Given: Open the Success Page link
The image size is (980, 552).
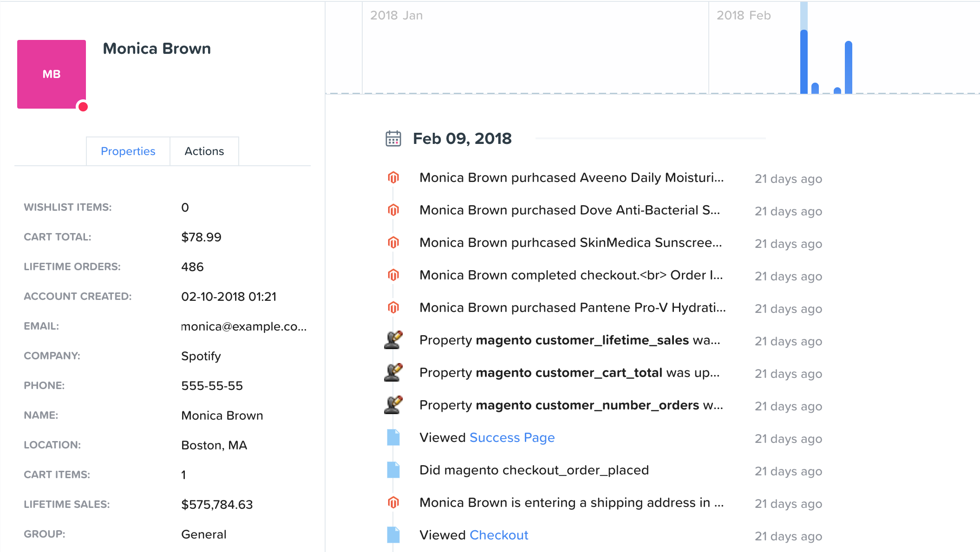Looking at the screenshot, I should [x=512, y=437].
